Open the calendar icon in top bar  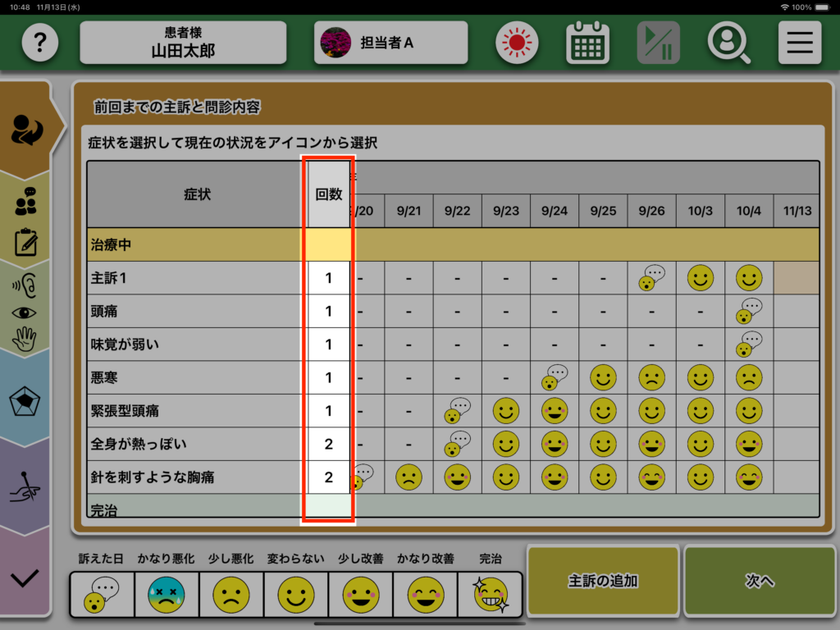click(587, 43)
